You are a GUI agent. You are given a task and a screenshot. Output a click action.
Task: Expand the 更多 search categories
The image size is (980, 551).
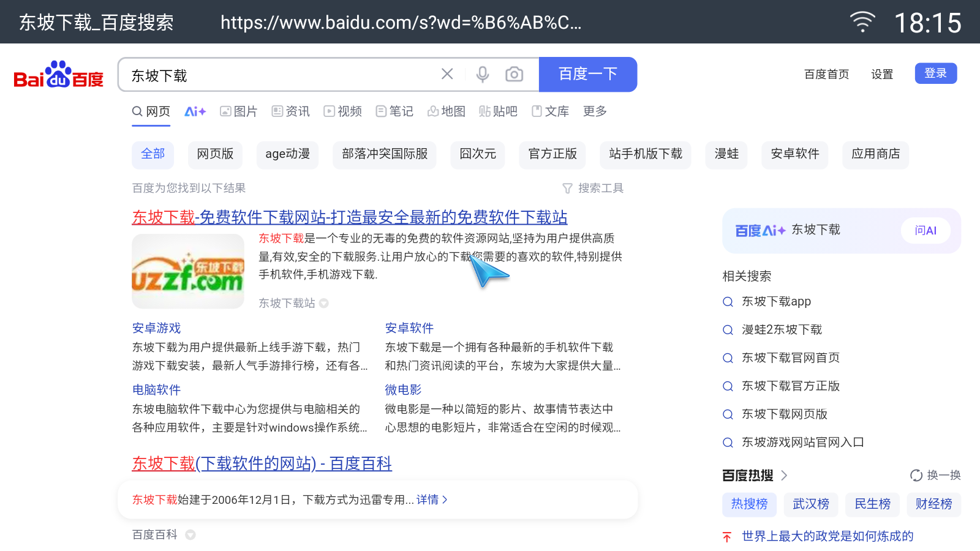click(595, 111)
